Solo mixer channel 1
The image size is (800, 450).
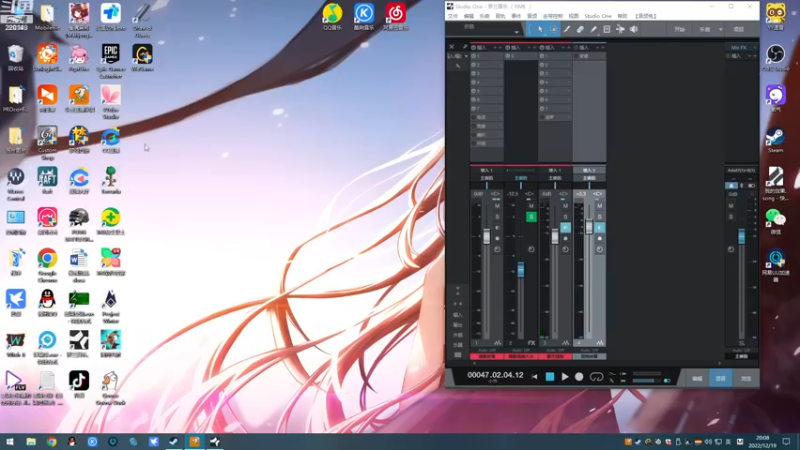click(x=497, y=217)
